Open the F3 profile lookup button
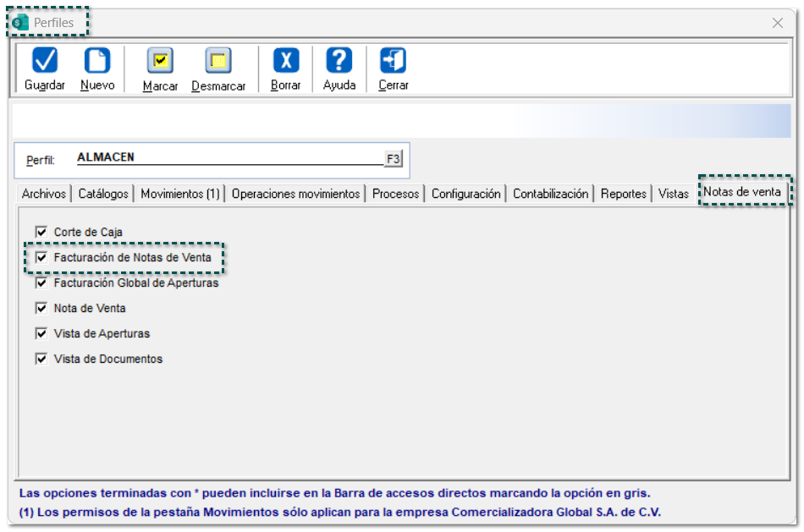Viewport: 804px width, 532px height. tap(394, 159)
